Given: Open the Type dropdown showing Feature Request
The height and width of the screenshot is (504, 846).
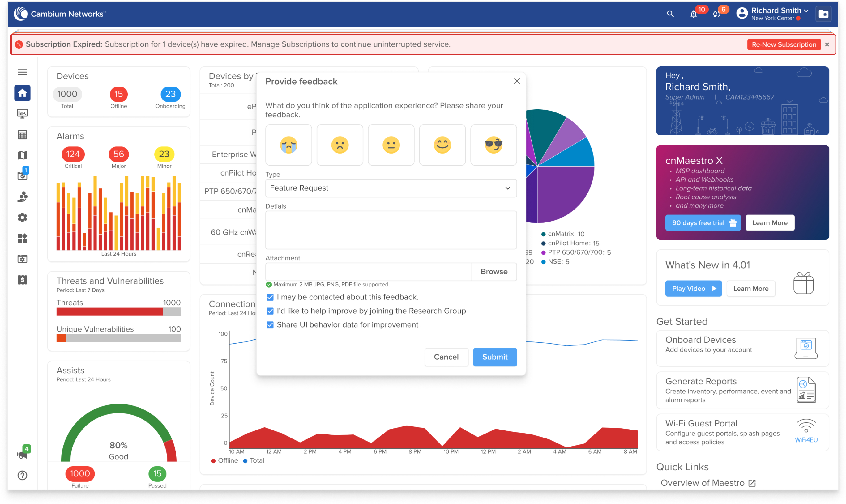Looking at the screenshot, I should [391, 188].
